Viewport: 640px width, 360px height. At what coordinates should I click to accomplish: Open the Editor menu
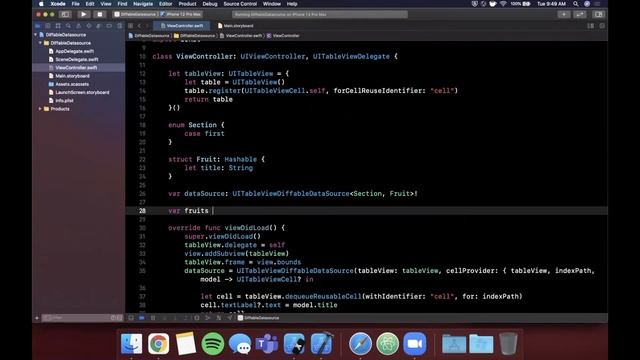click(165, 4)
